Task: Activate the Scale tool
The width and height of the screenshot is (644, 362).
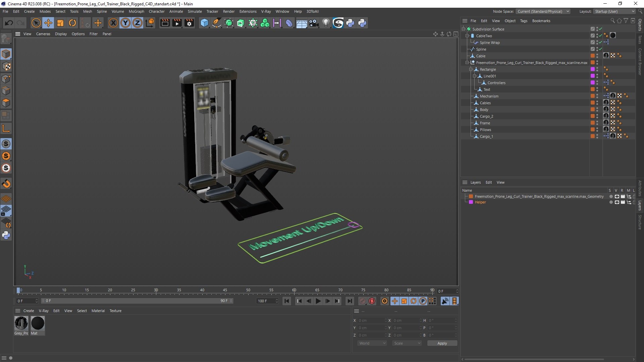Action: [60, 23]
